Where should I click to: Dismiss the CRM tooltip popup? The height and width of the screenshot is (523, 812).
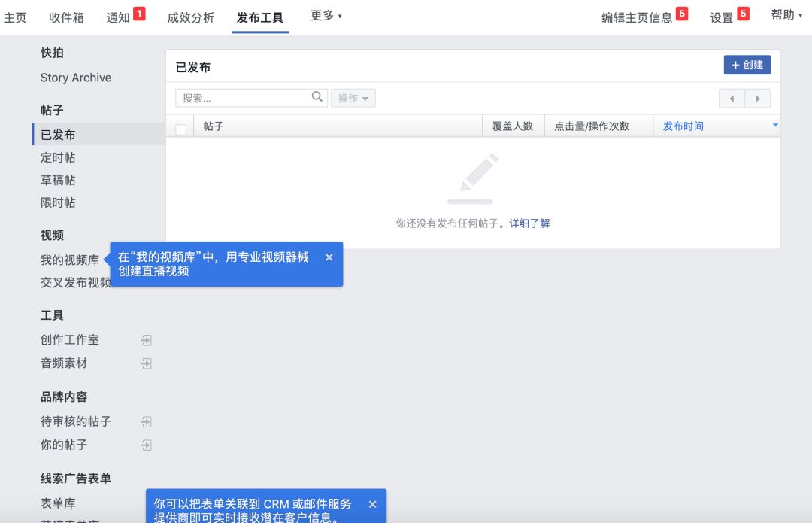372,504
